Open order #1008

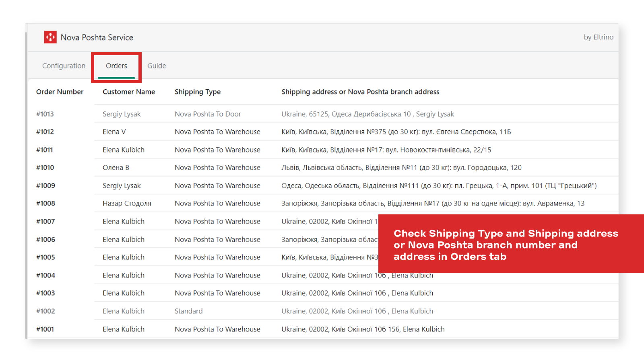pos(45,203)
